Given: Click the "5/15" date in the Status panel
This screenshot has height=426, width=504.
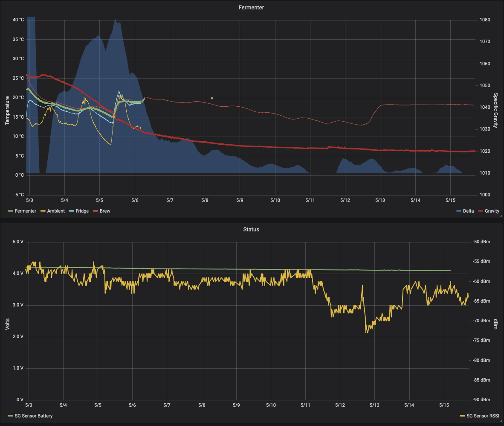Looking at the screenshot, I should click(444, 405).
